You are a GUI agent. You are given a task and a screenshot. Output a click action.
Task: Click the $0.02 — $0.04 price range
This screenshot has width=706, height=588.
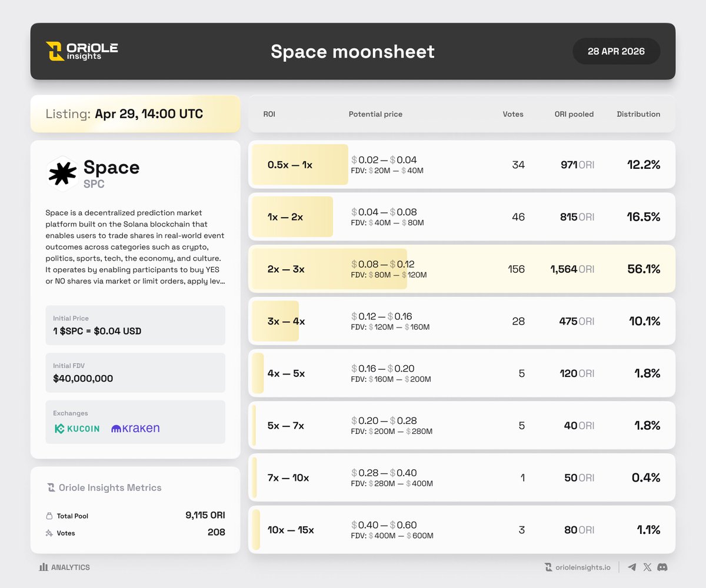(x=384, y=160)
